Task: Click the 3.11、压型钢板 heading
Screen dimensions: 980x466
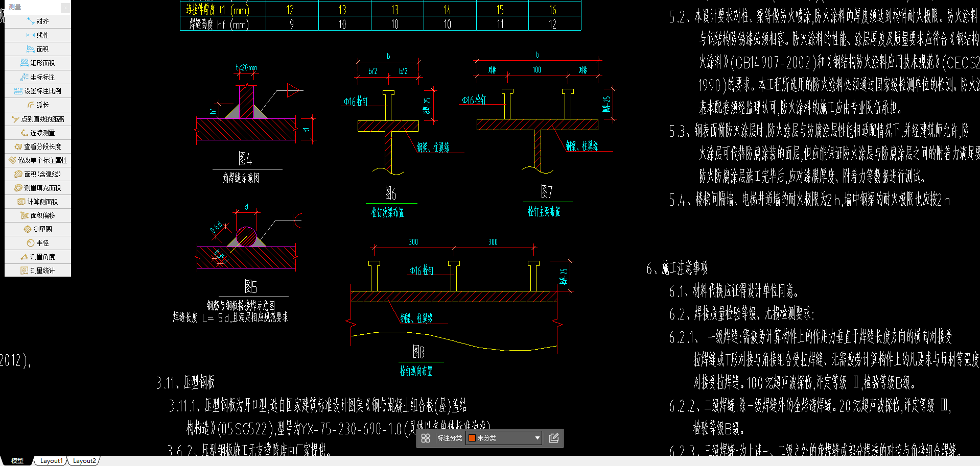Action: (185, 382)
